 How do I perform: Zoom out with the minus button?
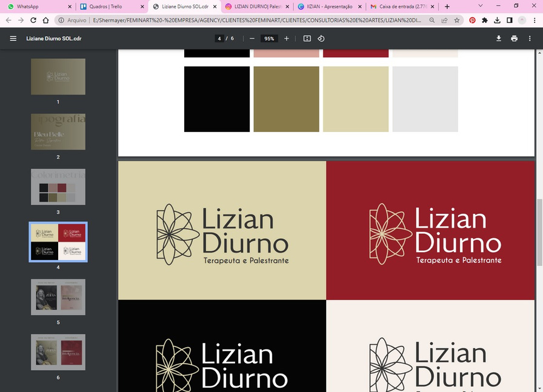252,38
